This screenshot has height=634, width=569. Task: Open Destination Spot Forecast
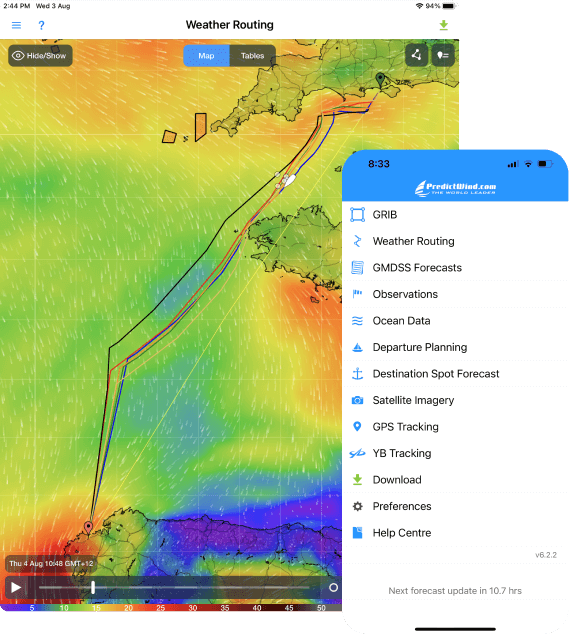tap(455, 374)
